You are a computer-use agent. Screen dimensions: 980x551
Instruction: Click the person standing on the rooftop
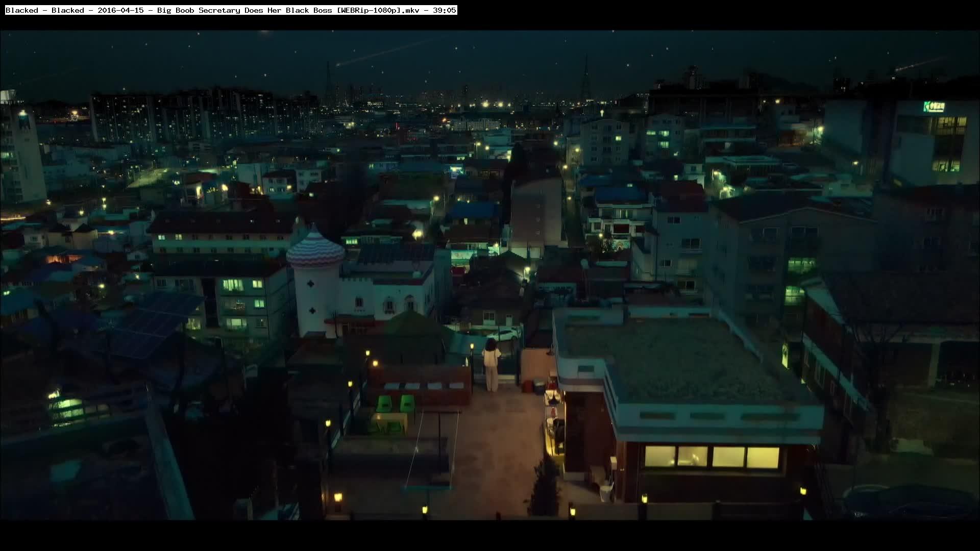coord(491,365)
